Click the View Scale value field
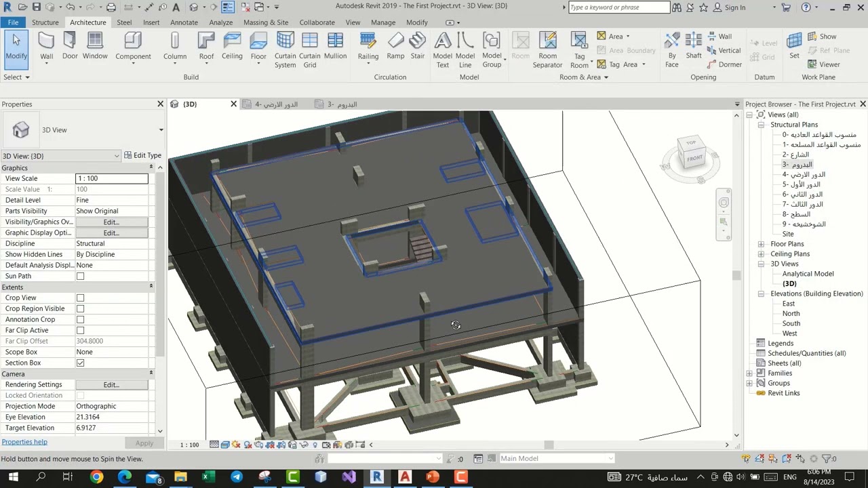This screenshot has height=488, width=868. click(112, 178)
